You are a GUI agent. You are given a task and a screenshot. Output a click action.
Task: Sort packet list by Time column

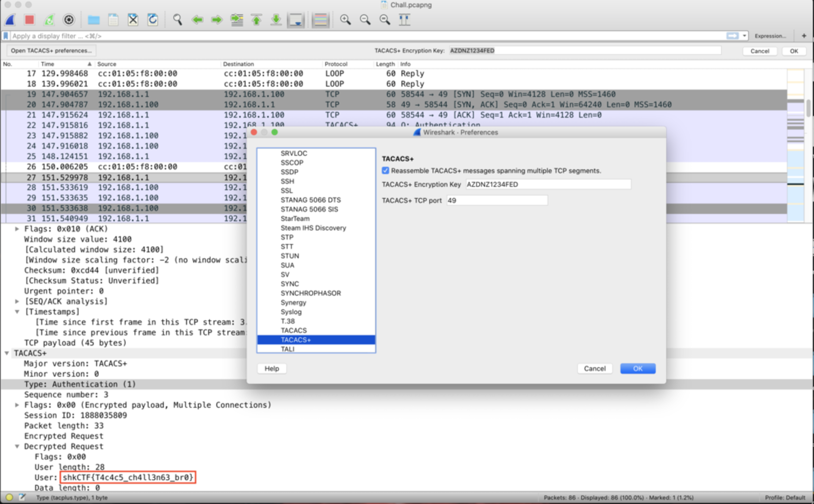66,64
